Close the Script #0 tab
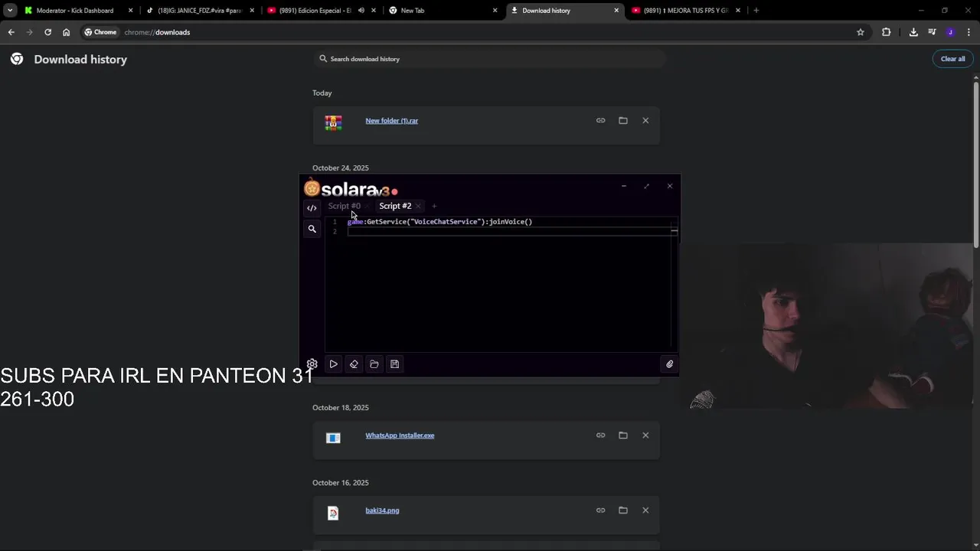 367,206
